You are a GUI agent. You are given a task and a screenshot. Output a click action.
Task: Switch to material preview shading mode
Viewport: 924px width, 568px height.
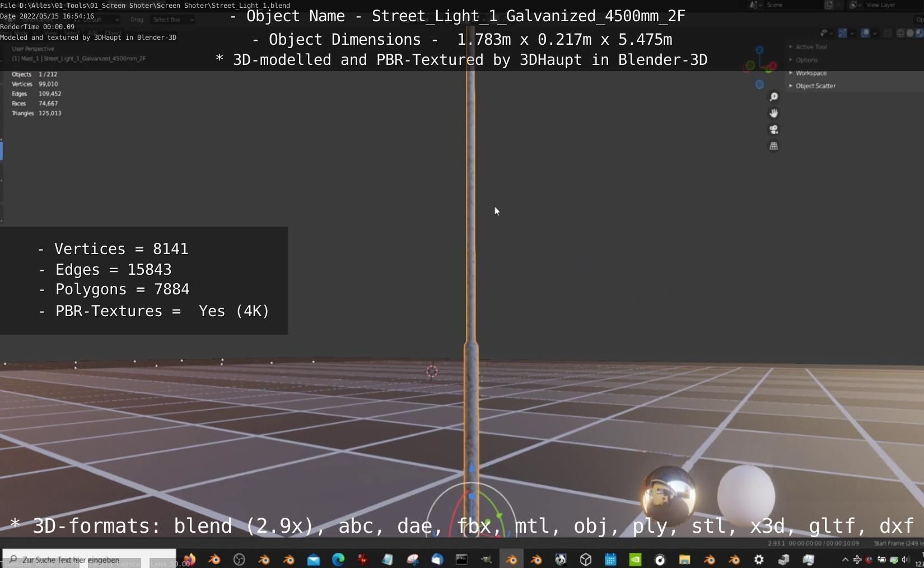[920, 33]
